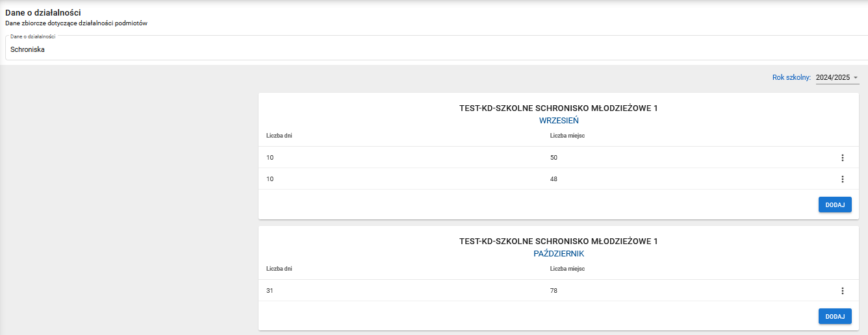Screen dimensions: 868x335
Task: Open three-dot menu for October's 78-places row
Action: coord(842,291)
